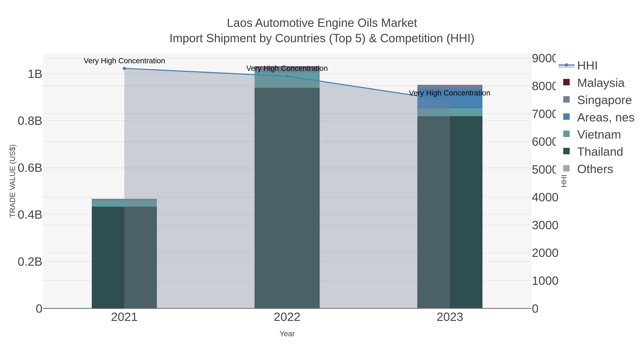This screenshot has width=644, height=362.
Task: Click the 2023 Very High Concentration annotation
Action: coord(450,93)
